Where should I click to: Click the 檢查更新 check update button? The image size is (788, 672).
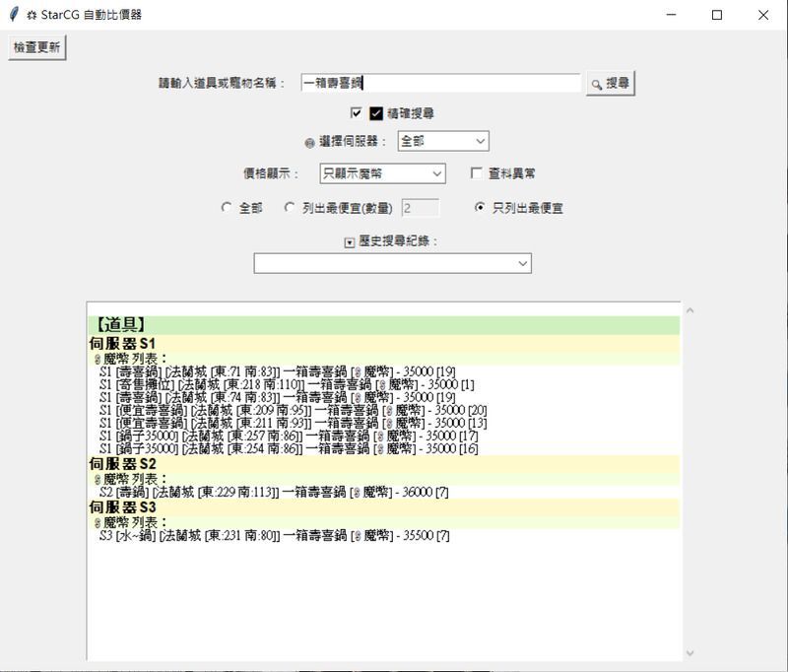coord(36,48)
